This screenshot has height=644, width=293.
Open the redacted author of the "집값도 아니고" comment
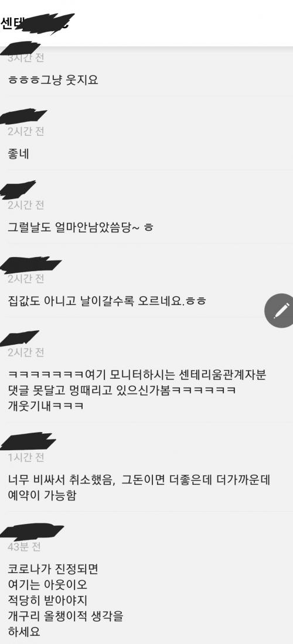[30, 265]
